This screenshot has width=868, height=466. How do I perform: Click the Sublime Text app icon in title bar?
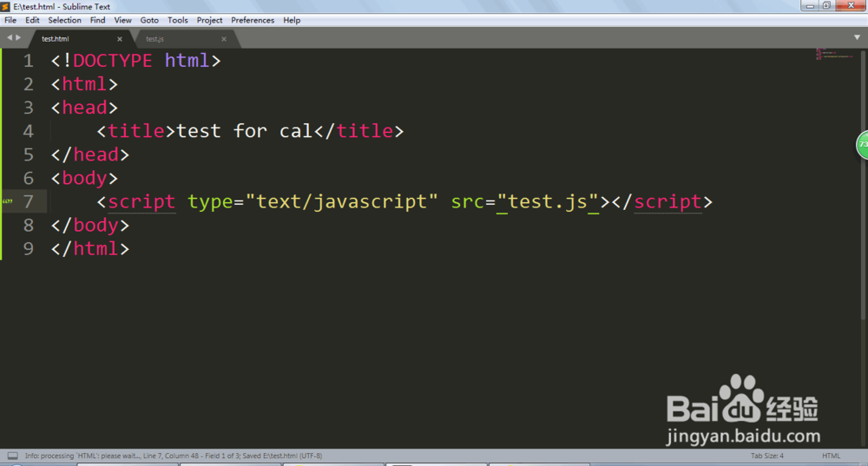coord(5,7)
